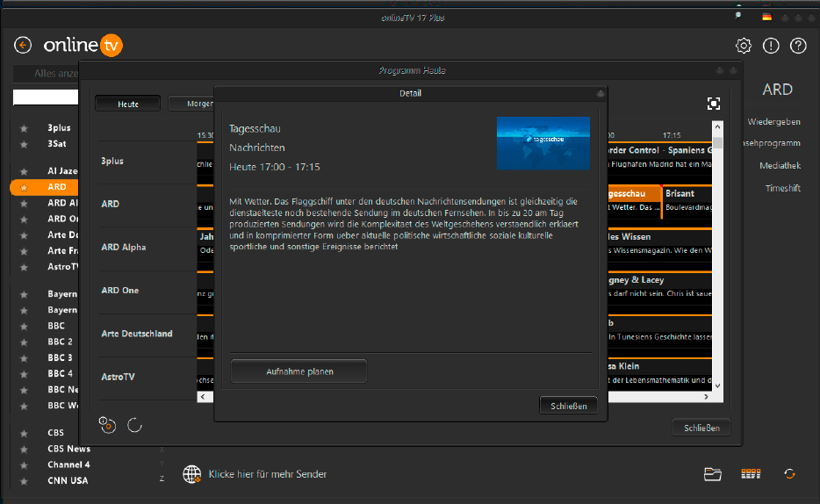Select Channel 4 in channel list
Image resolution: width=820 pixels, height=504 pixels.
pyautogui.click(x=68, y=464)
